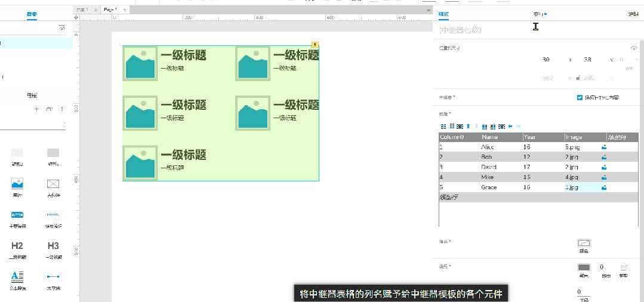Click the repeater name input field
The height and width of the screenshot is (302, 644).
point(538,30)
